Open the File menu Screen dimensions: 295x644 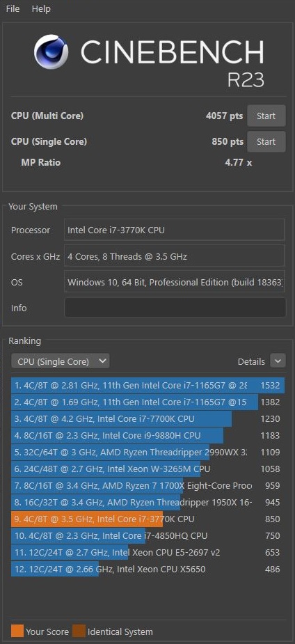pyautogui.click(x=13, y=8)
